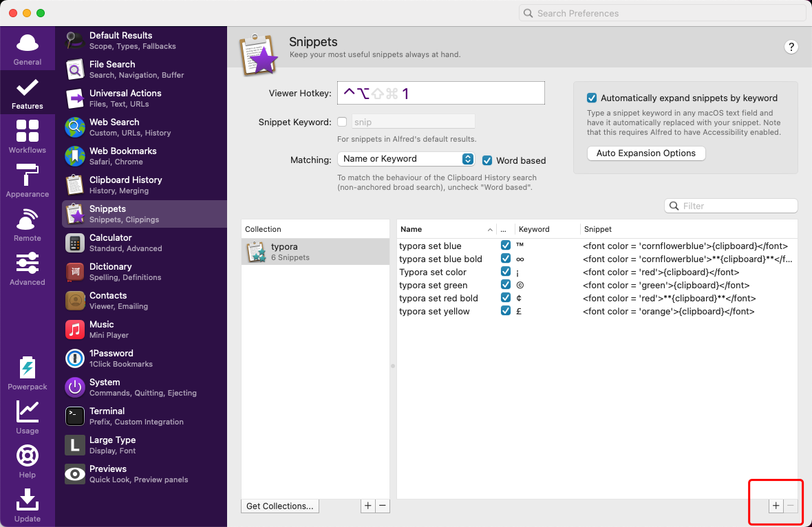Click the snippets Filter field

731,206
